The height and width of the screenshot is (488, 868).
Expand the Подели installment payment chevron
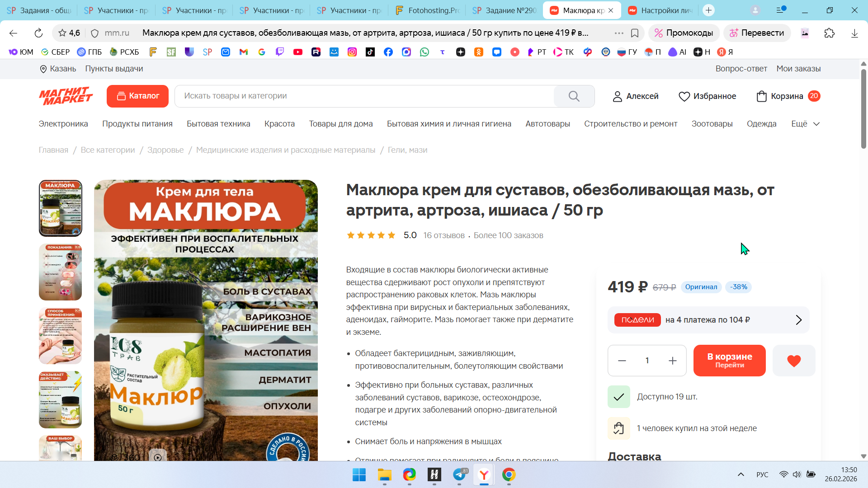[x=798, y=320]
